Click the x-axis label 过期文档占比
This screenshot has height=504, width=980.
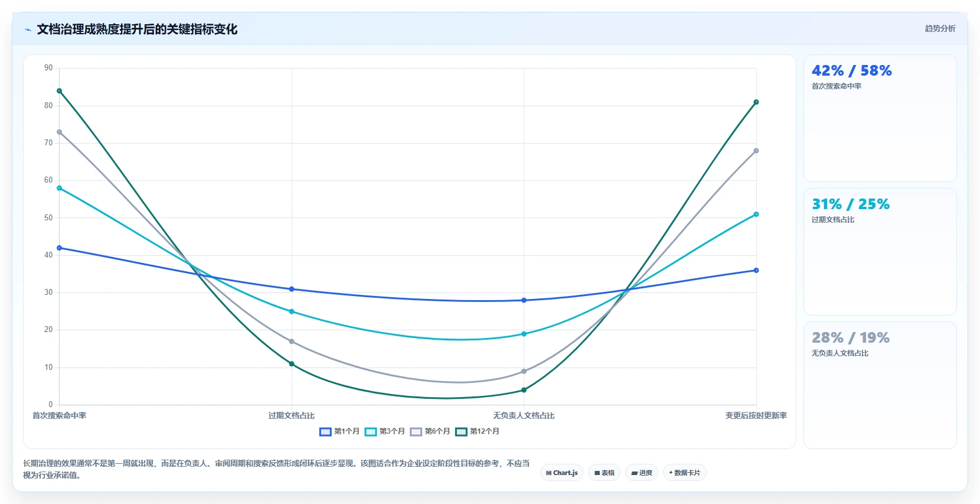coord(292,416)
